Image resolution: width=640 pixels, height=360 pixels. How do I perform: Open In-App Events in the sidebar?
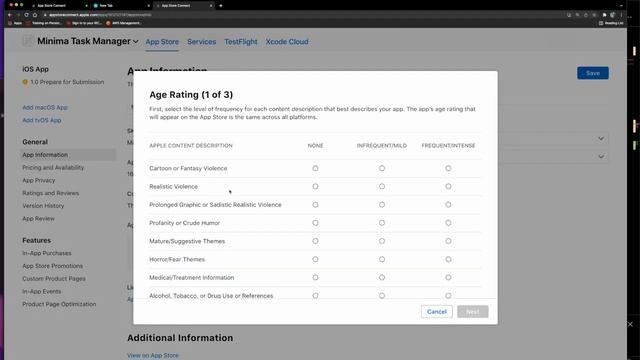click(x=42, y=291)
